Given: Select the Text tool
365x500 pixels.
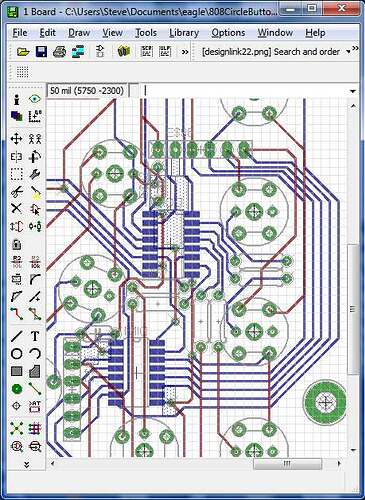Looking at the screenshot, I should tap(35, 336).
